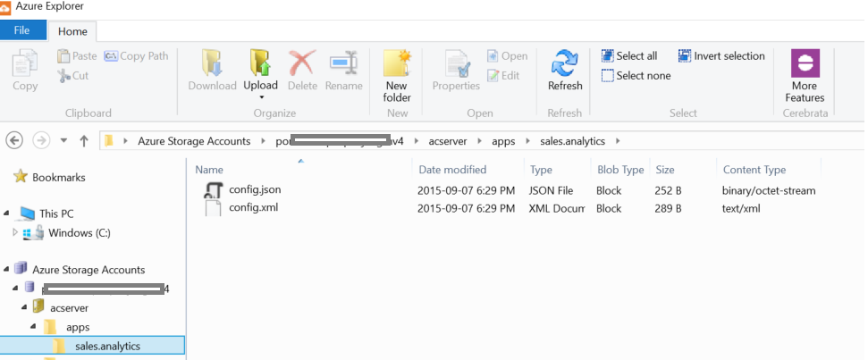Click the Copy Path button

pos(136,55)
